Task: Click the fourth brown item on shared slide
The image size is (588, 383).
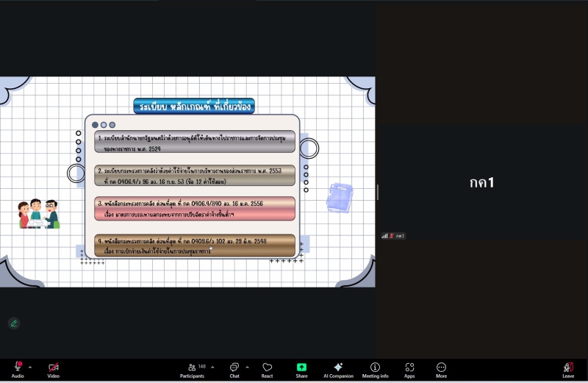Action: 196,246
